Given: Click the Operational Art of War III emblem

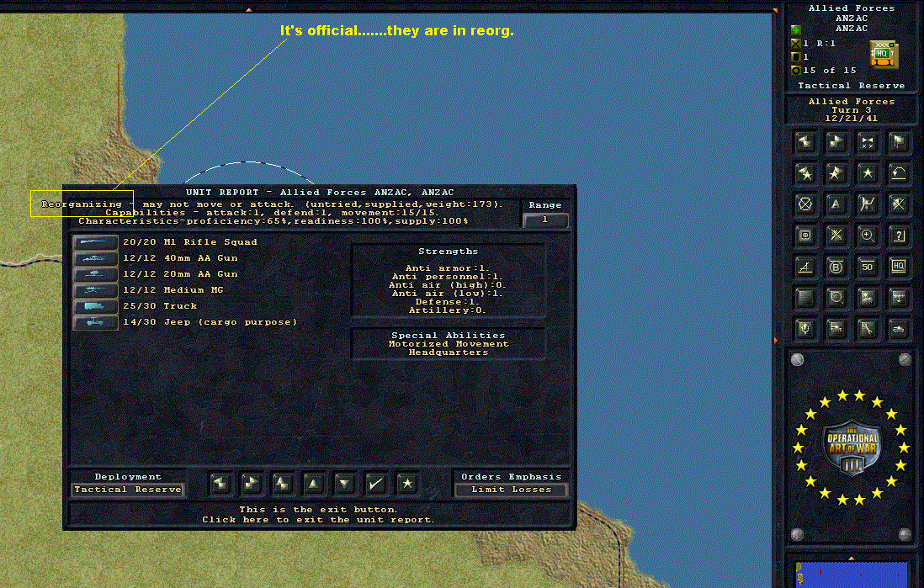Looking at the screenshot, I should 852,448.
